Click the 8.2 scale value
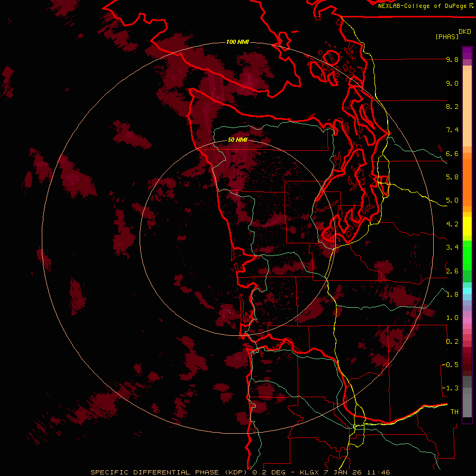This screenshot has width=476, height=476. (x=452, y=106)
